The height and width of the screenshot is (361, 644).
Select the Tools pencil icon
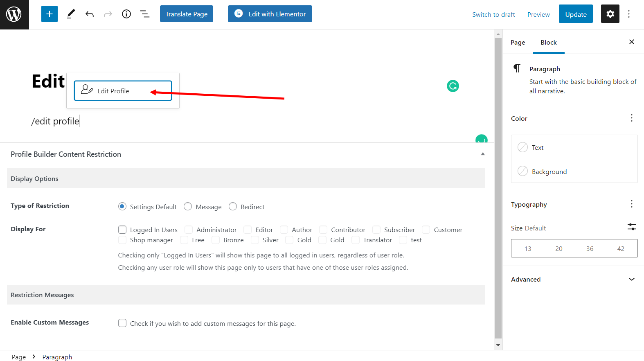(71, 14)
